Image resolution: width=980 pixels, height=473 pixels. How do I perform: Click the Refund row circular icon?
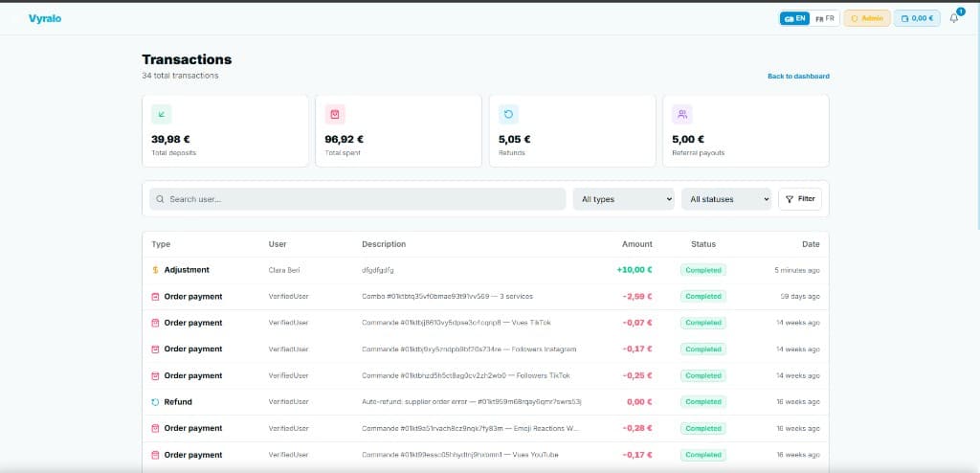(x=156, y=402)
